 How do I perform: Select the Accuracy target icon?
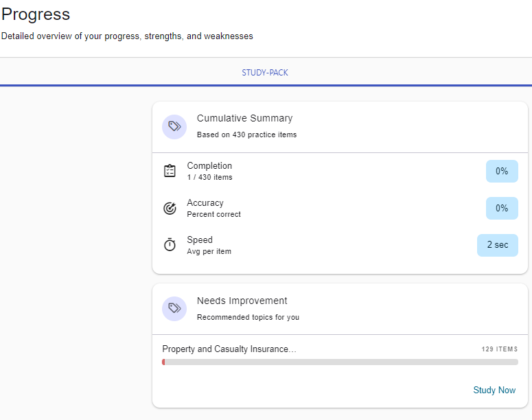point(170,208)
